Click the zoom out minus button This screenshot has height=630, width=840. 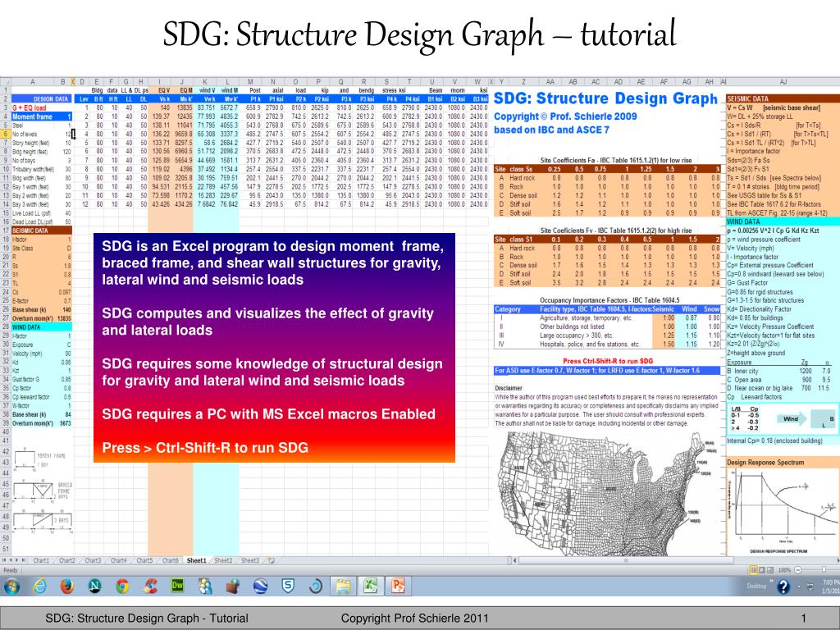(797, 570)
